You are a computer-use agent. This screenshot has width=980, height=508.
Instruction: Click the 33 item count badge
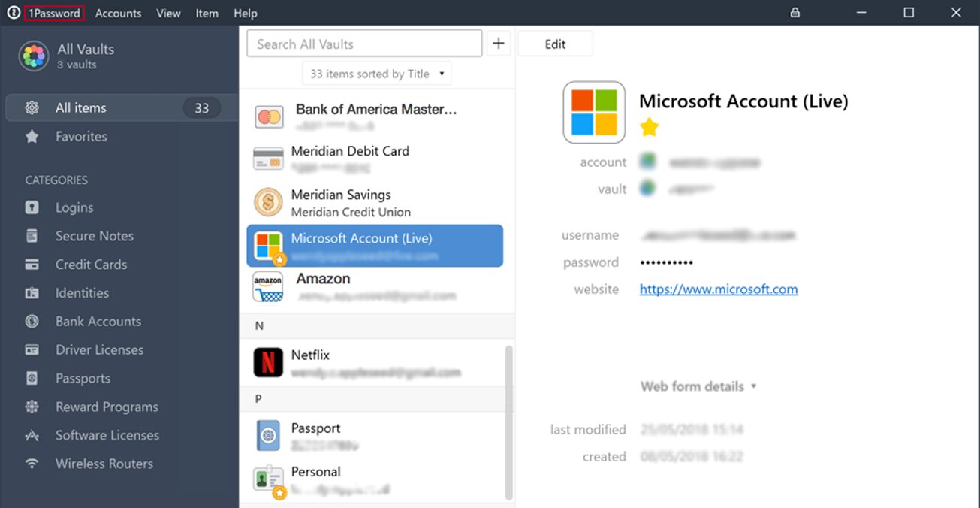(201, 108)
